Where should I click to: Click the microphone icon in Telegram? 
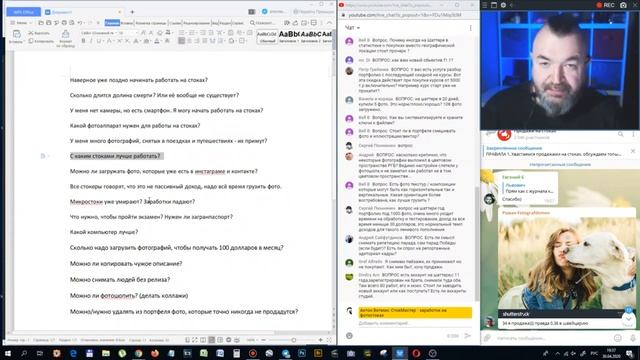tap(633, 338)
